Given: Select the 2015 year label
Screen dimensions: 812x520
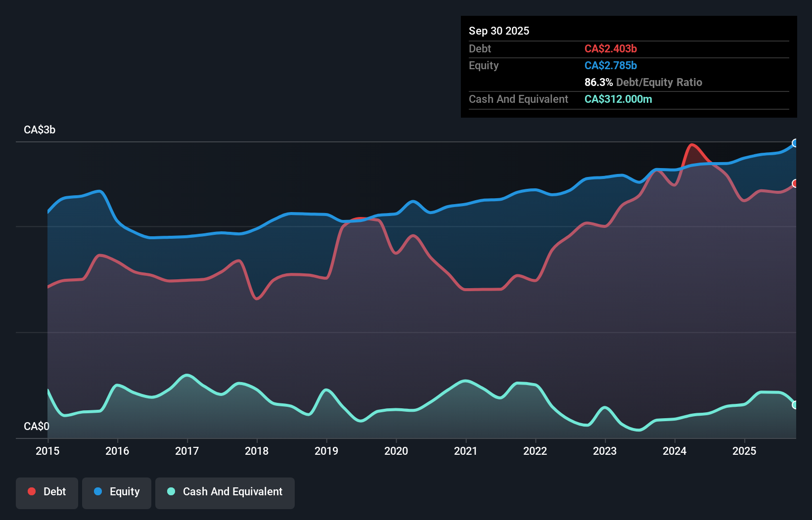Looking at the screenshot, I should pos(47,451).
